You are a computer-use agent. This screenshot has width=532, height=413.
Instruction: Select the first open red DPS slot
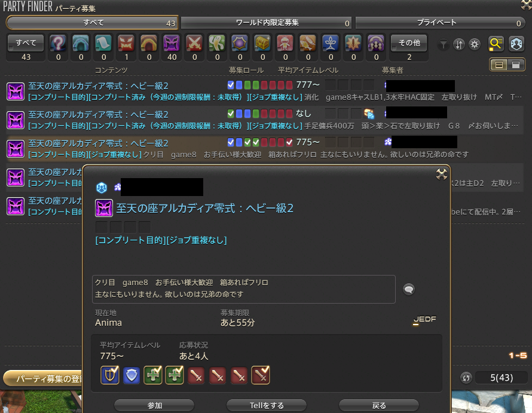click(196, 375)
